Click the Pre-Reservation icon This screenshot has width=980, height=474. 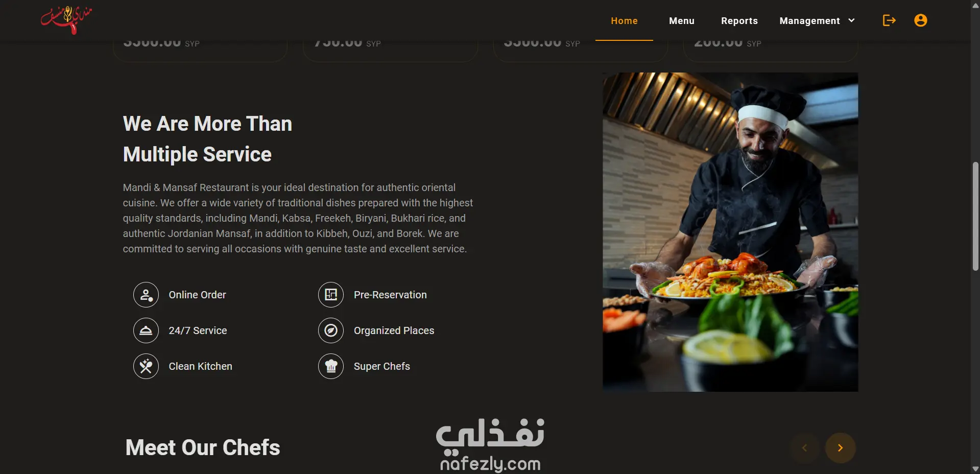coord(331,295)
